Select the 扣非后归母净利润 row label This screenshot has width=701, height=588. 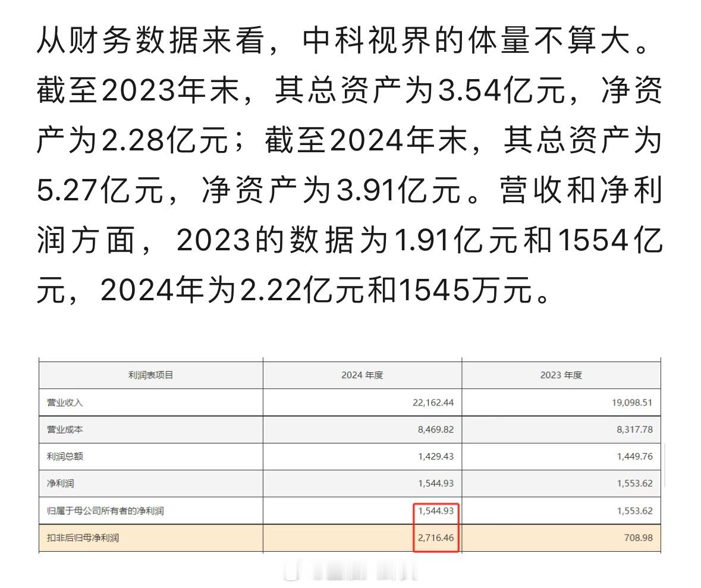[83, 538]
